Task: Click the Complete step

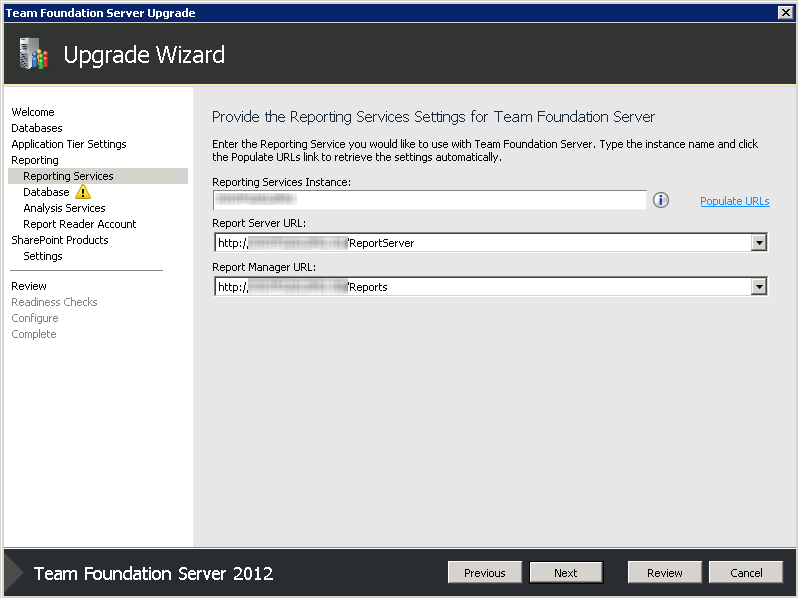Action: (x=34, y=334)
